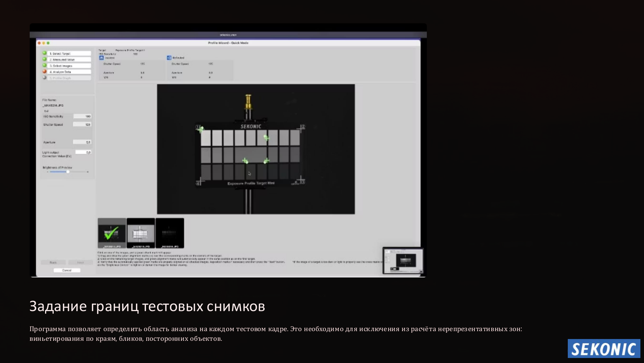Click the green alignment mark at corner 1
This screenshot has height=363, width=644.
click(x=201, y=129)
